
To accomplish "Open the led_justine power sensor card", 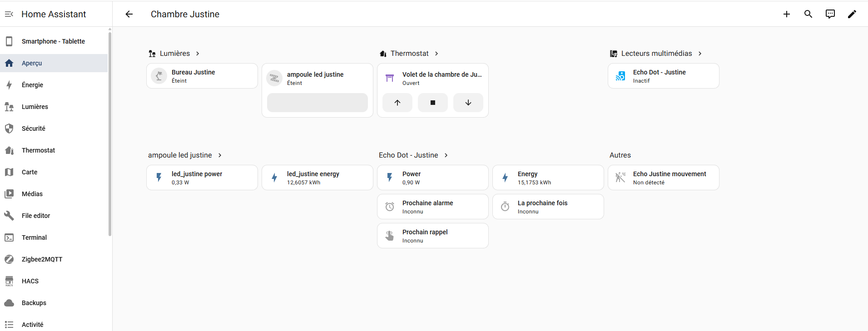I will tap(202, 178).
